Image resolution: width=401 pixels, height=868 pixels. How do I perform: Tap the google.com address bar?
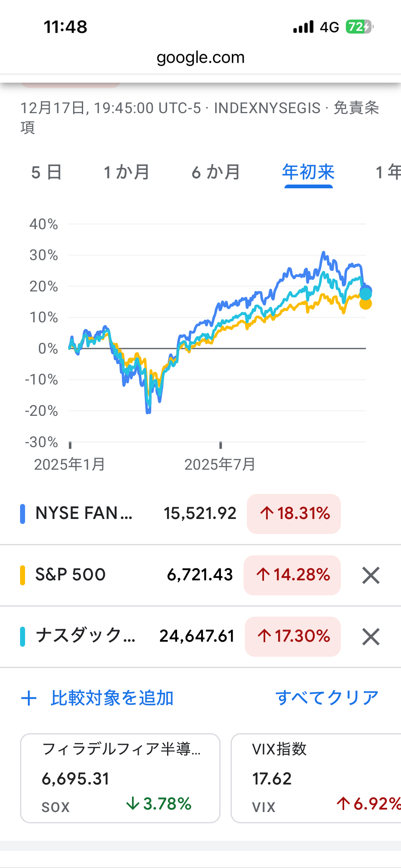pyautogui.click(x=200, y=58)
